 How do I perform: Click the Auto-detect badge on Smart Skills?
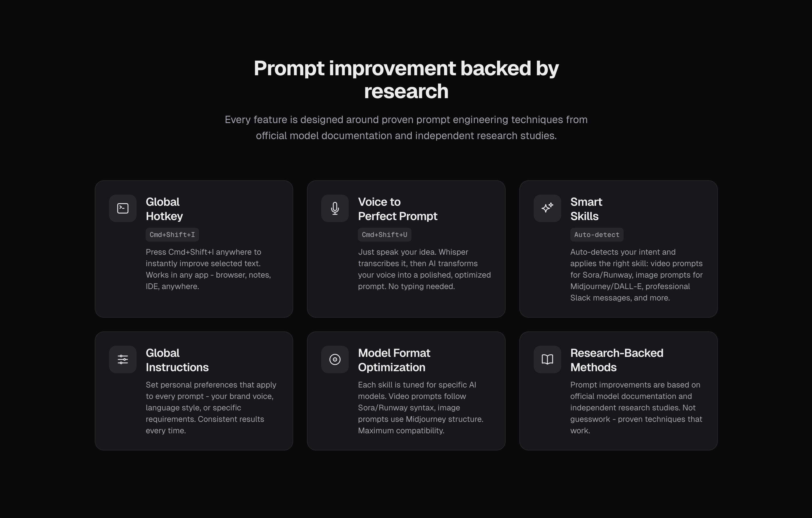pyautogui.click(x=596, y=235)
